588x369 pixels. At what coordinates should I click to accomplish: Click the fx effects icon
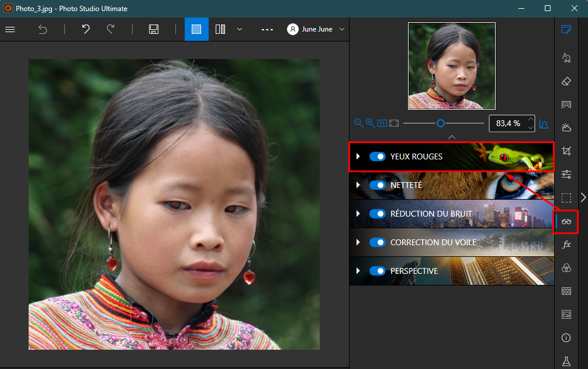(566, 245)
